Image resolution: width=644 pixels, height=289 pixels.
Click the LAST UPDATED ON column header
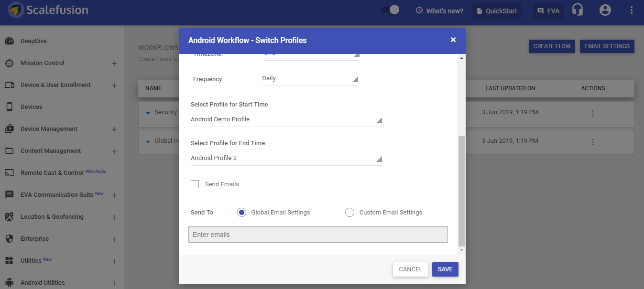[510, 88]
